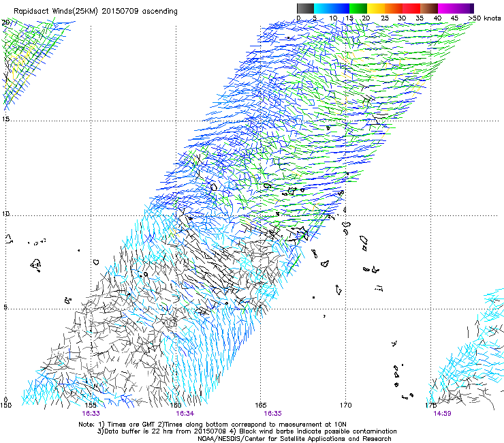504x443 pixels.
Task: Pick the red 30-35 knots legend color
Action: [x=411, y=8]
